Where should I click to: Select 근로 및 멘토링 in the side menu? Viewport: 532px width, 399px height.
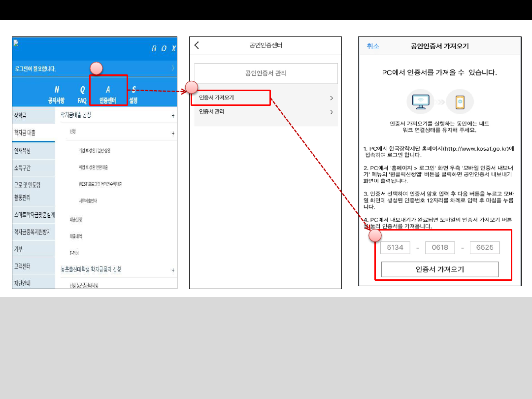pyautogui.click(x=27, y=185)
